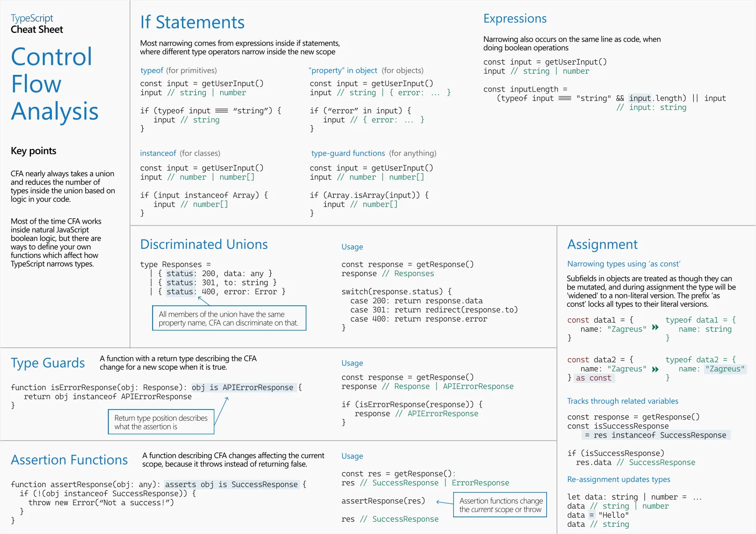Click 'throw new Error("Not a success!")' line

(101, 502)
